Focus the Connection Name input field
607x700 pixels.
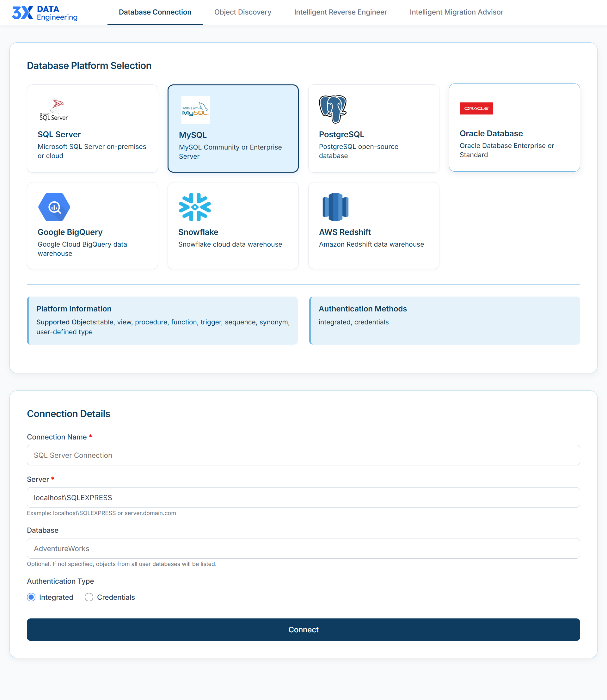pyautogui.click(x=303, y=455)
